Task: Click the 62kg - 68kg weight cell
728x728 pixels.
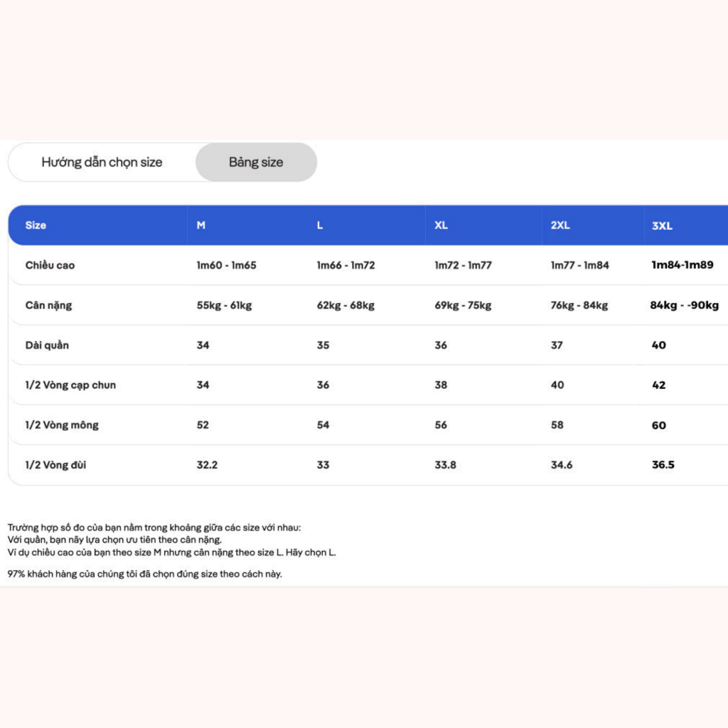Action: coord(346,305)
